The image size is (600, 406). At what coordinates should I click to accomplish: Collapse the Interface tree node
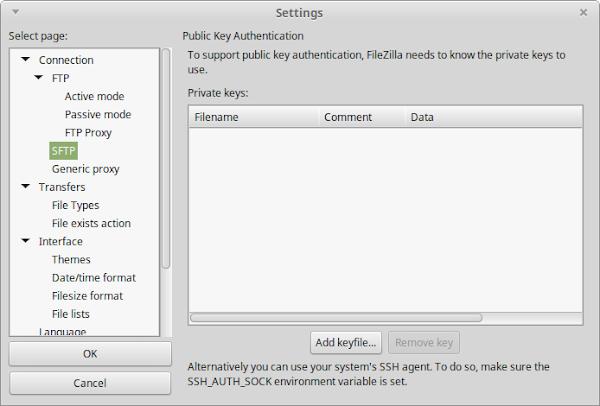(x=26, y=241)
